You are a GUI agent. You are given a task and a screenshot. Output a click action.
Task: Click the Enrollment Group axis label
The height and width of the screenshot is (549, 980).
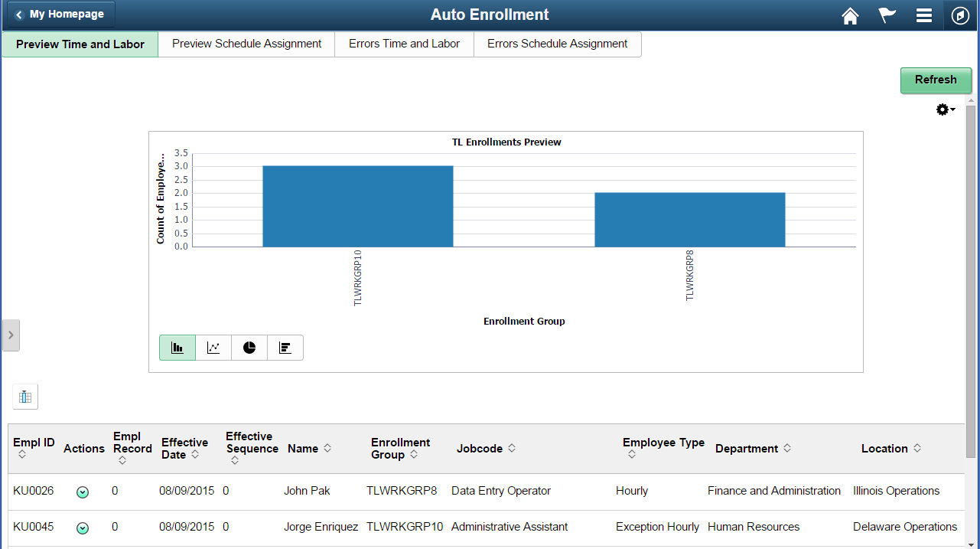coord(524,322)
